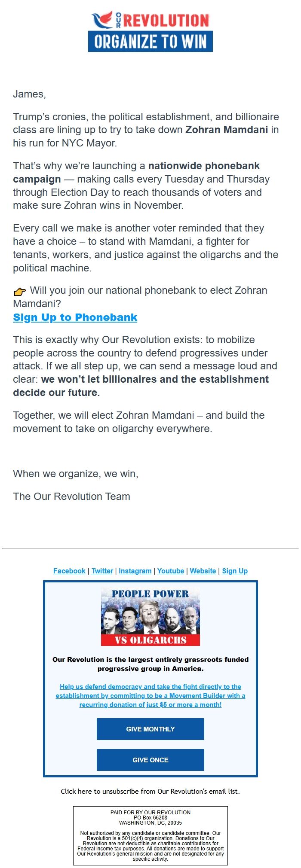Go to the Youtube footer link
Image resolution: width=301 pixels, height=868 pixels.
coord(171,571)
